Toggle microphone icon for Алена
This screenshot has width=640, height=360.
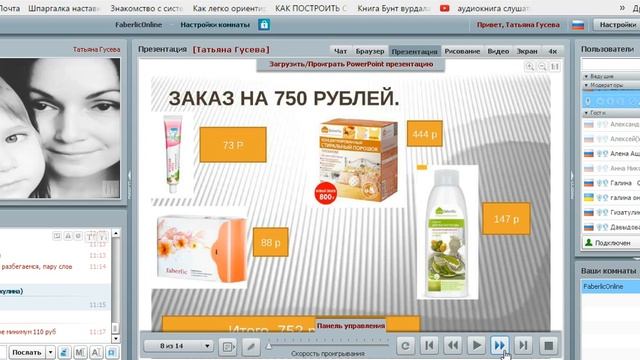pyautogui.click(x=600, y=154)
